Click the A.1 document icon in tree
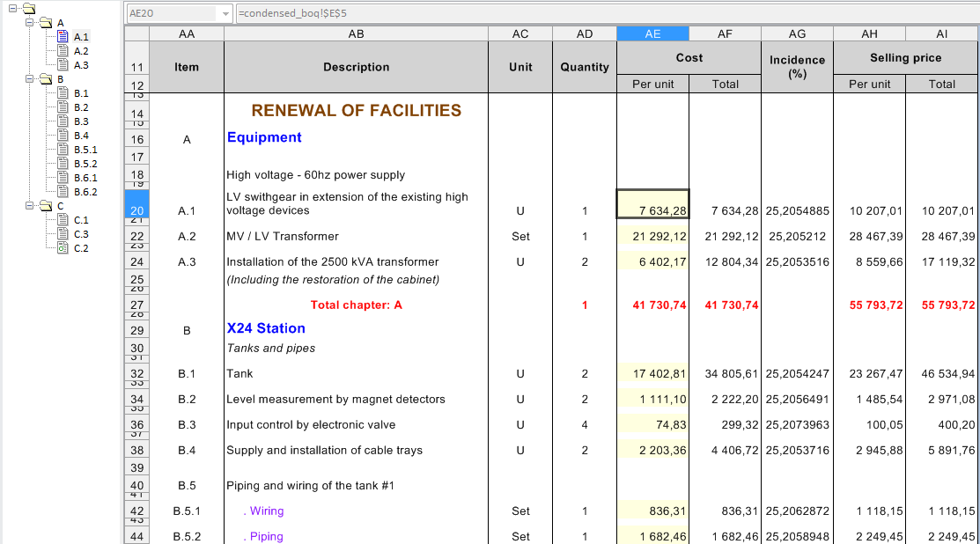 pyautogui.click(x=63, y=37)
